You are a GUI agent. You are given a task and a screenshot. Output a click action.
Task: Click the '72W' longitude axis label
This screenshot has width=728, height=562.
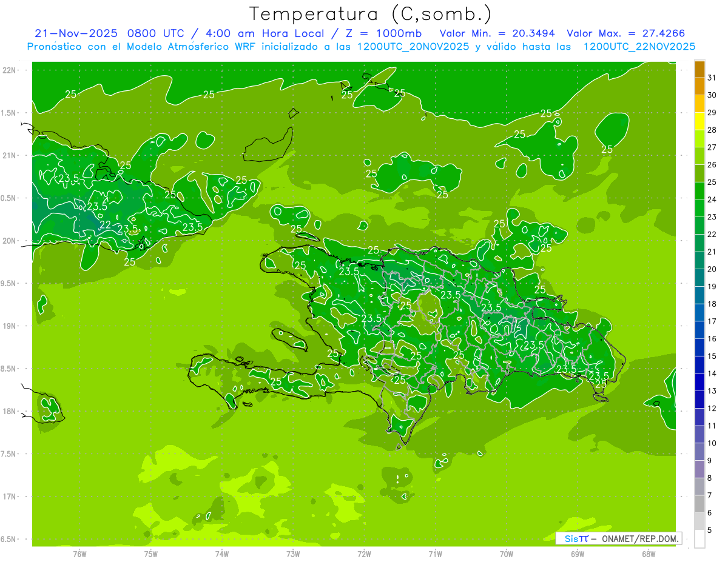(364, 554)
